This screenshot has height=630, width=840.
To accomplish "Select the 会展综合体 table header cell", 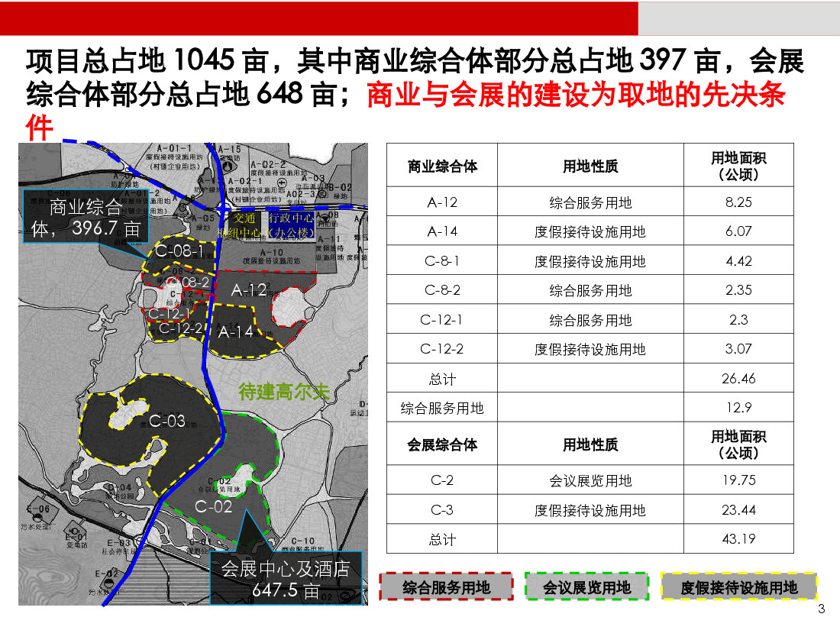I will point(442,444).
